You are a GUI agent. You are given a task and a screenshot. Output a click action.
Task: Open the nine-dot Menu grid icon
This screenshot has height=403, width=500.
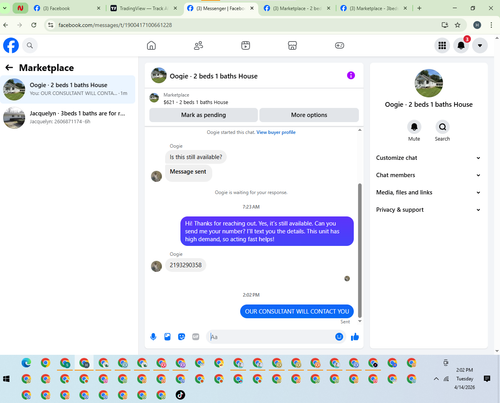pyautogui.click(x=442, y=45)
